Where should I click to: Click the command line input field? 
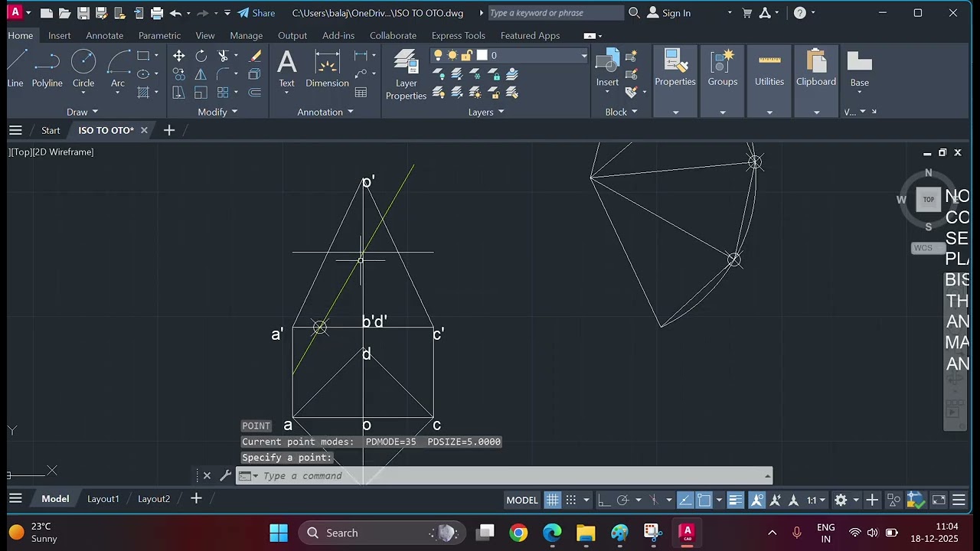tap(513, 476)
